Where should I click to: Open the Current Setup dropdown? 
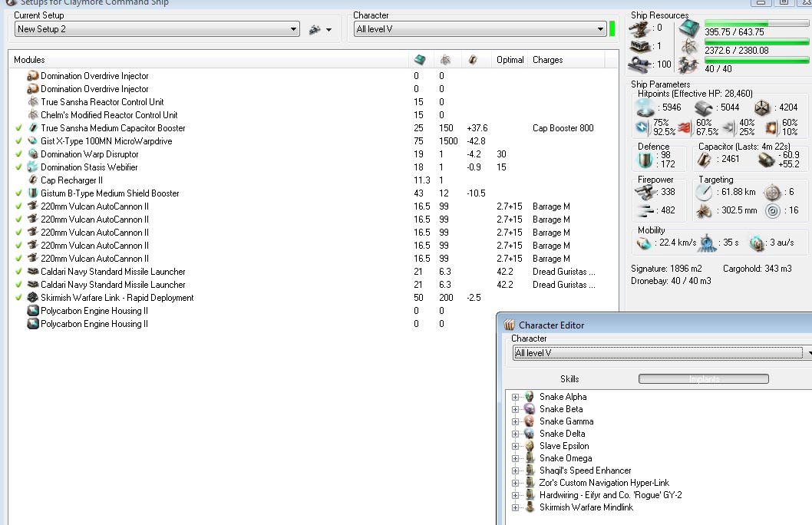(x=294, y=29)
